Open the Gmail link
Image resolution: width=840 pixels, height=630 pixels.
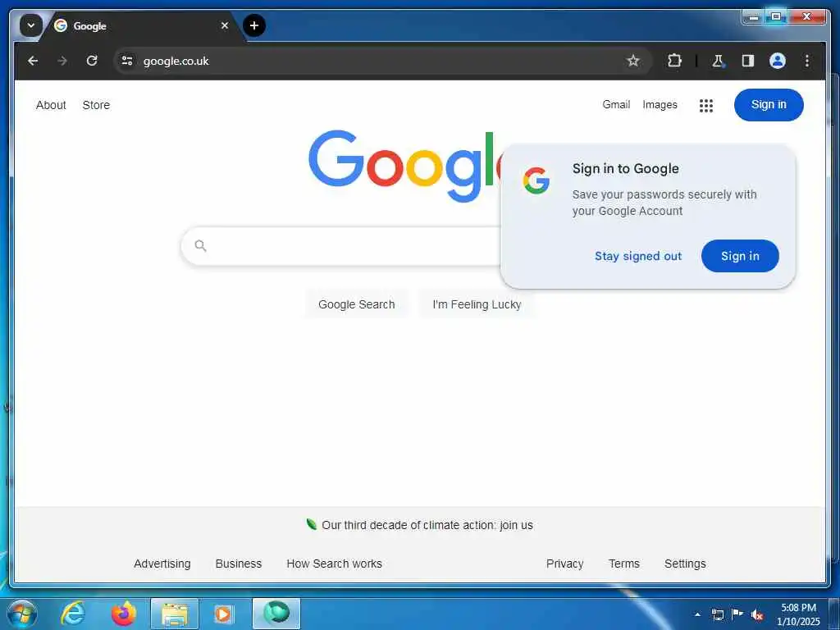click(x=616, y=104)
